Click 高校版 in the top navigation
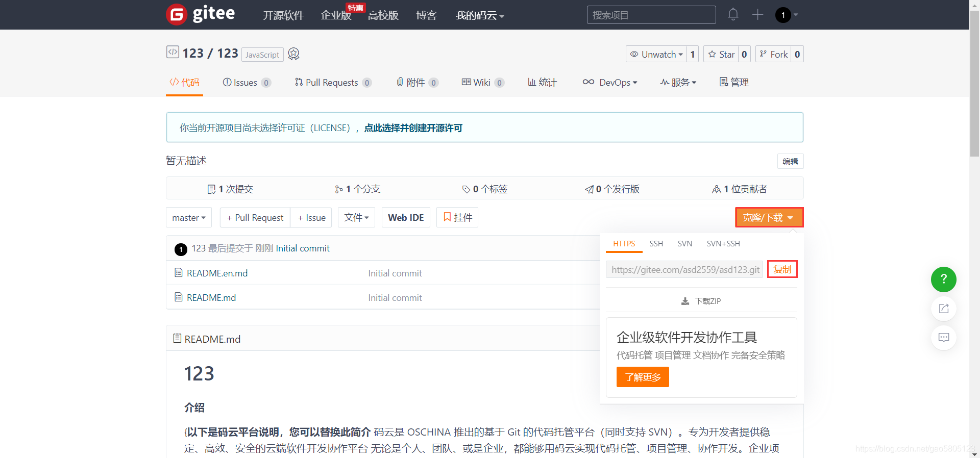 (383, 15)
